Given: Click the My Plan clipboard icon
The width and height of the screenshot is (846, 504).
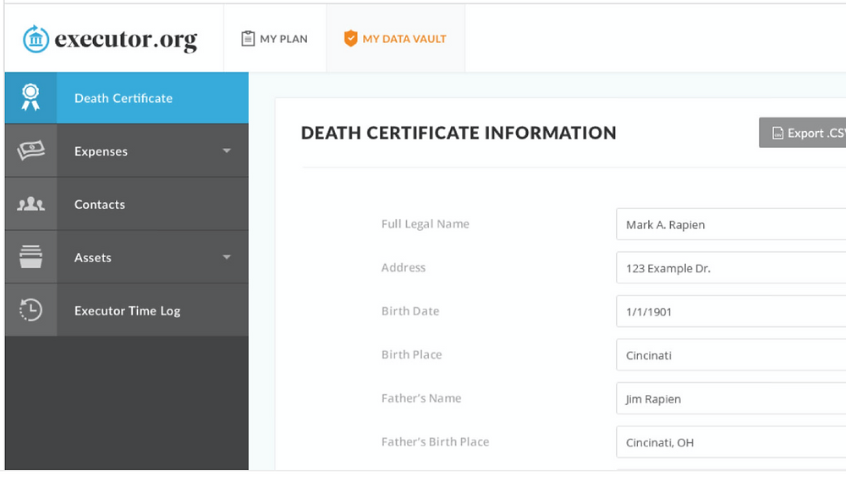Looking at the screenshot, I should click(x=248, y=38).
